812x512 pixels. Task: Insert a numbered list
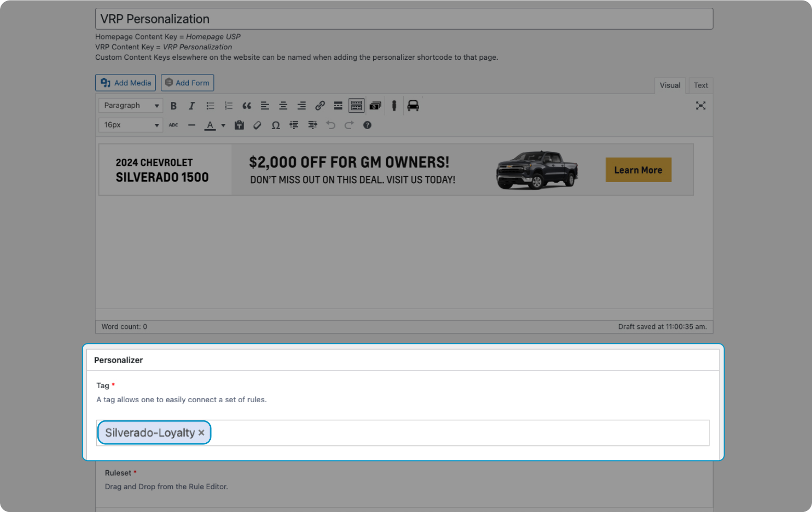[229, 106]
